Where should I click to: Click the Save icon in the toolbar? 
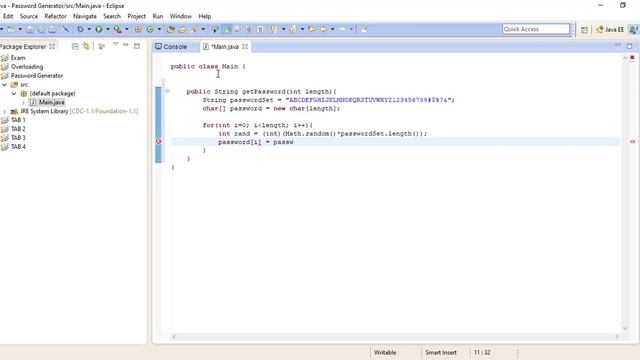[29, 29]
